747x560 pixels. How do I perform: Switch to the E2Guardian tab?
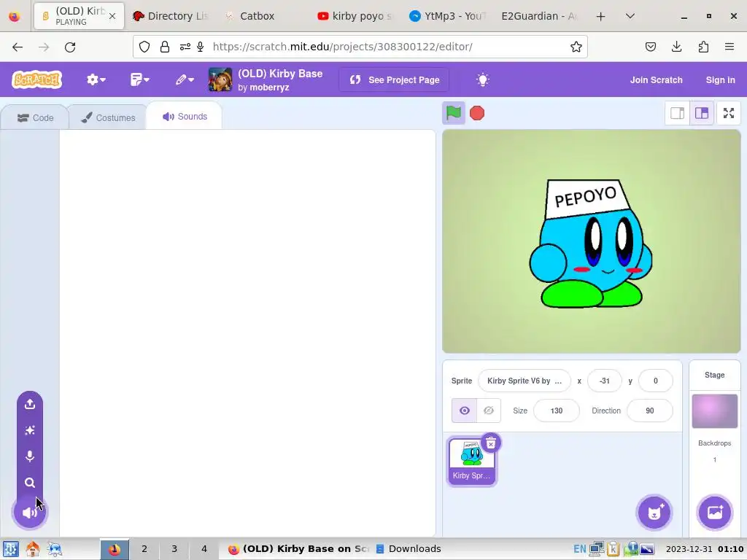coord(539,16)
